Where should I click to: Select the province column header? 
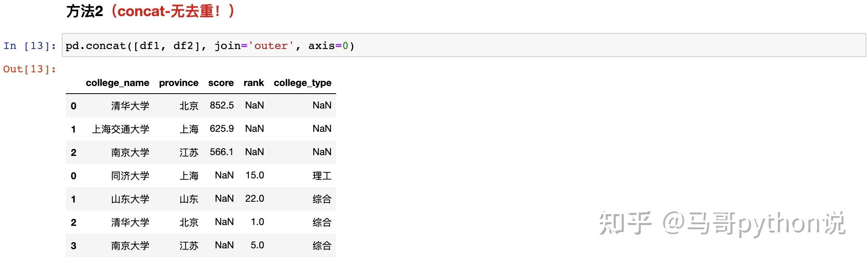[x=178, y=83]
